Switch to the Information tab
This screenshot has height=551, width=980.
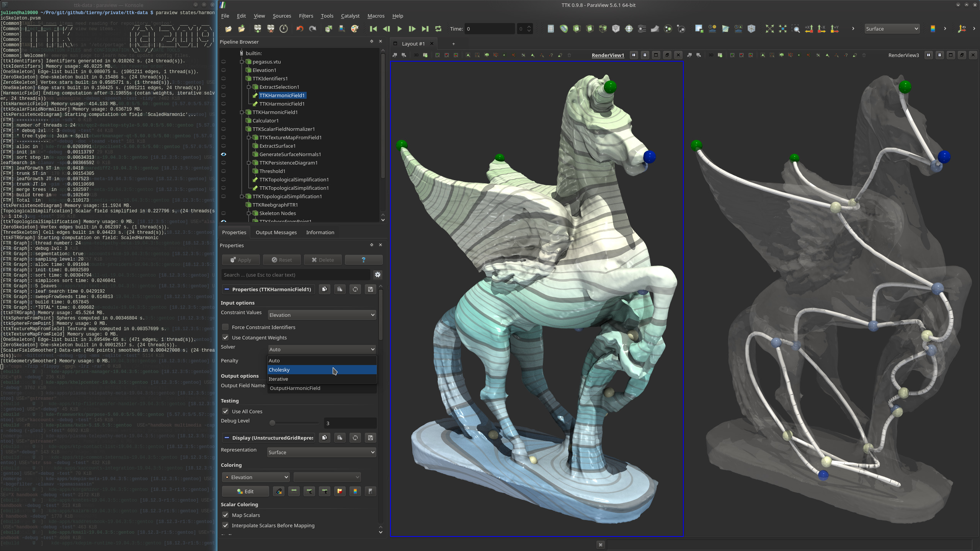(320, 232)
